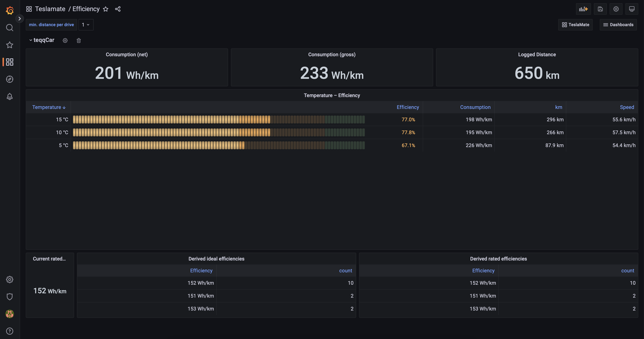Expand the sidebar navigation menu arrow
Screen dimensions: 644x339
pos(20,19)
